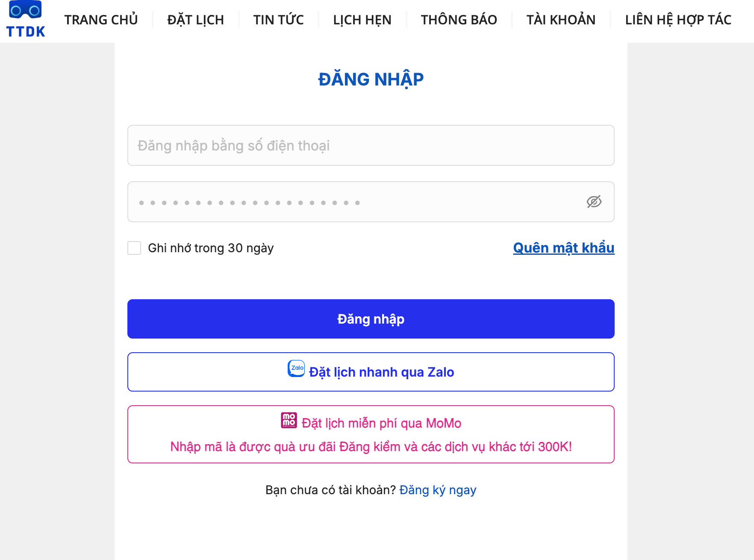This screenshot has width=754, height=560.
Task: Go to ĐẶT LỊCH in navigation
Action: tap(195, 20)
